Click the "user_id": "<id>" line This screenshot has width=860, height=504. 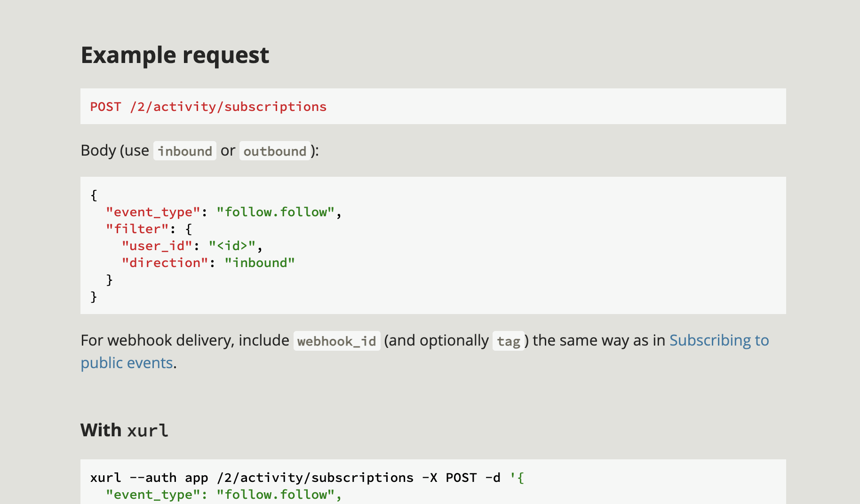192,246
